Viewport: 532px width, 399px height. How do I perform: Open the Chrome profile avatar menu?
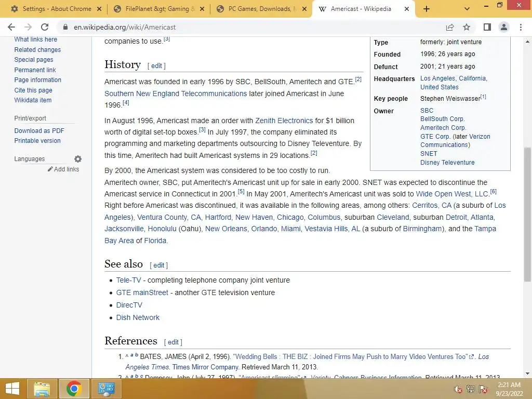pos(504,27)
